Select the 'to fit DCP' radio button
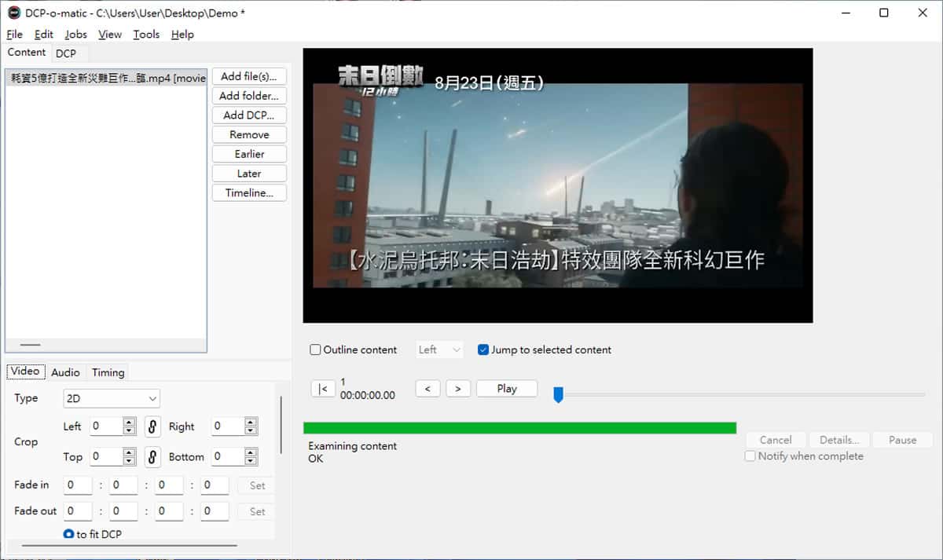 pyautogui.click(x=69, y=534)
